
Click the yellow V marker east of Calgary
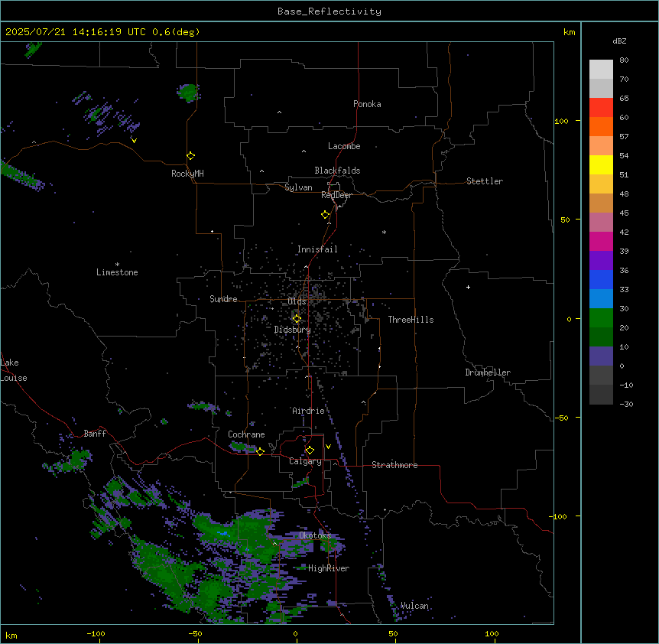(328, 447)
